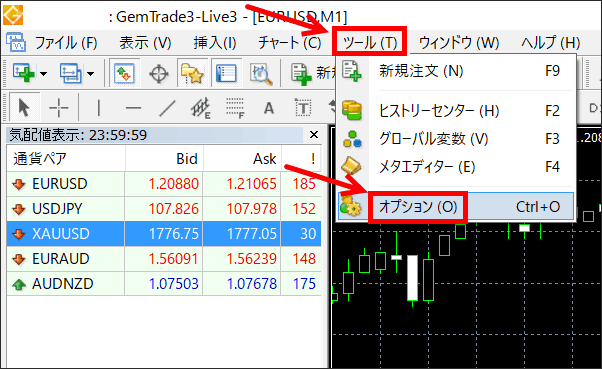Toggle the Data Window crosshair-circle icon

(x=159, y=73)
